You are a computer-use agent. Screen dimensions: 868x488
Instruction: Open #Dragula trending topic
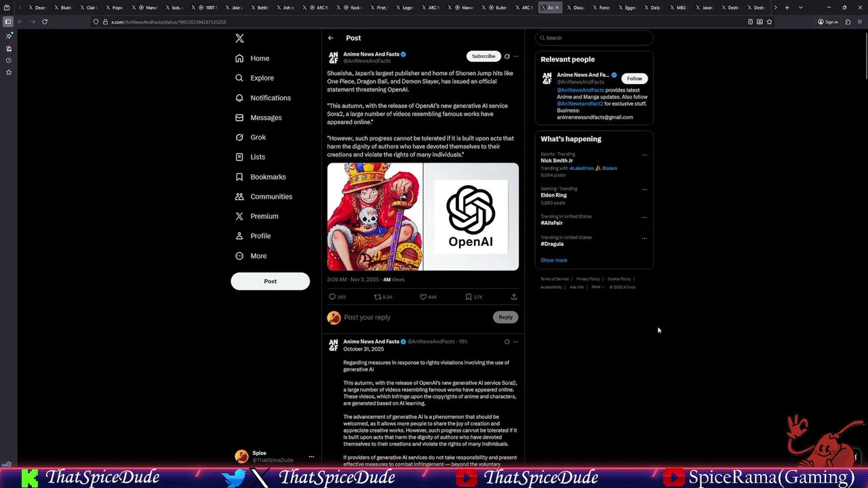click(552, 244)
